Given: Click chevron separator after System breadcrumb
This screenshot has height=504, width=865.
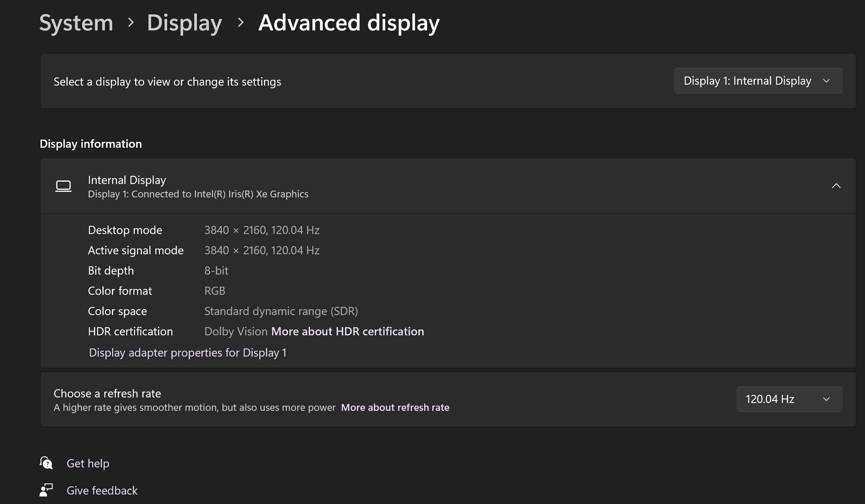Looking at the screenshot, I should 130,23.
